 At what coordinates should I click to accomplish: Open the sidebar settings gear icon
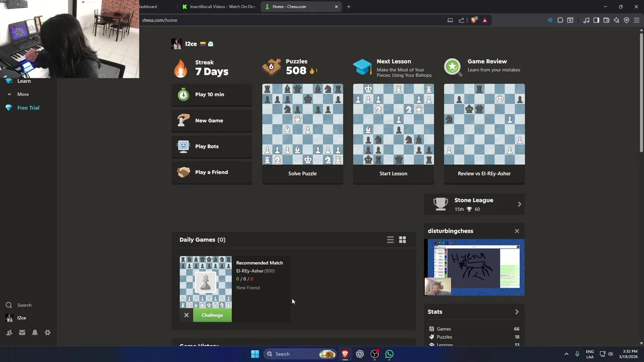(x=48, y=332)
